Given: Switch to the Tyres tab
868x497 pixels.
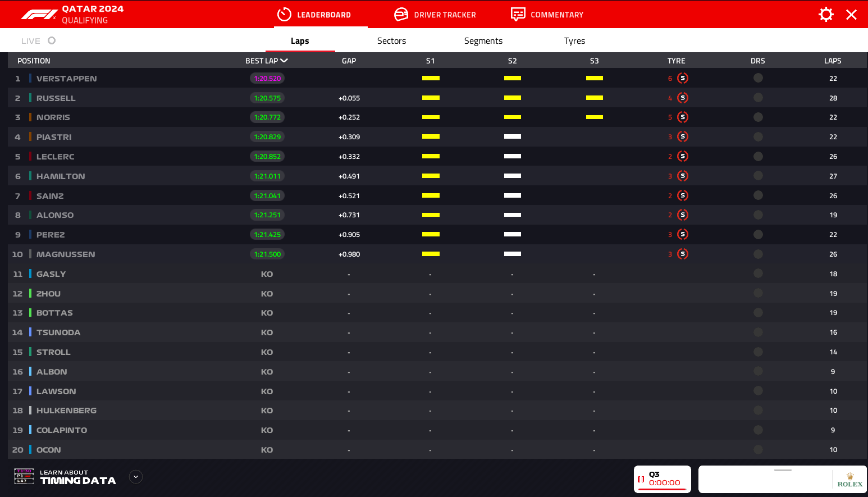Looking at the screenshot, I should 574,41.
